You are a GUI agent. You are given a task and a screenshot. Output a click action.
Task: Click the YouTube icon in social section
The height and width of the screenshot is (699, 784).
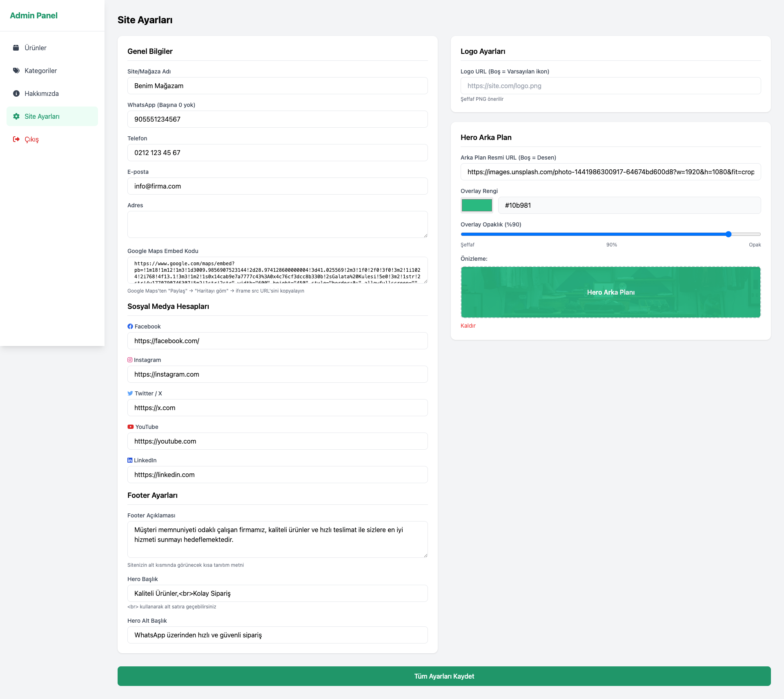coord(130,426)
